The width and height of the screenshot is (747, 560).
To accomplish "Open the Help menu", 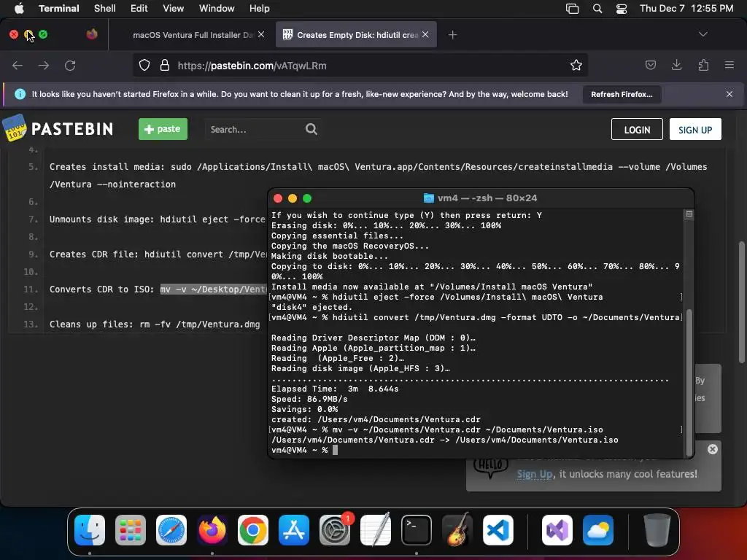I will [259, 8].
